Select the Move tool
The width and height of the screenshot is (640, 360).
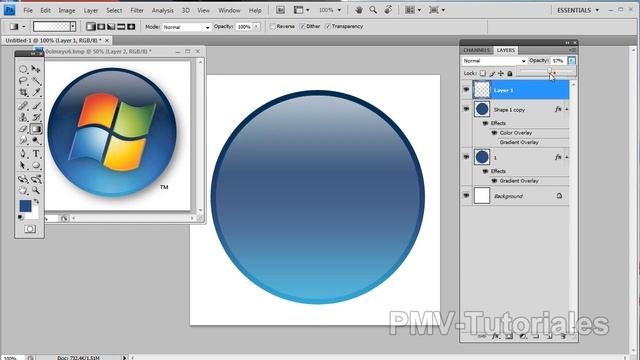click(36, 69)
